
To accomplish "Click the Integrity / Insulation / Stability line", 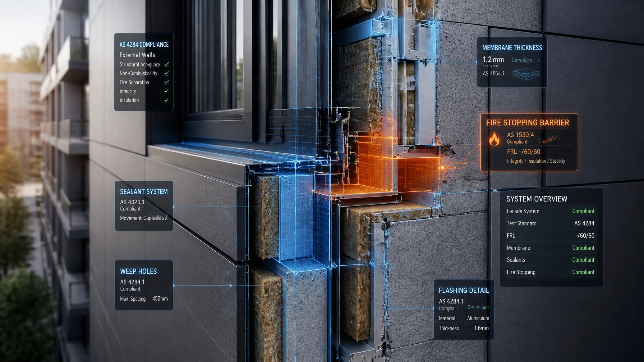I will pos(536,161).
